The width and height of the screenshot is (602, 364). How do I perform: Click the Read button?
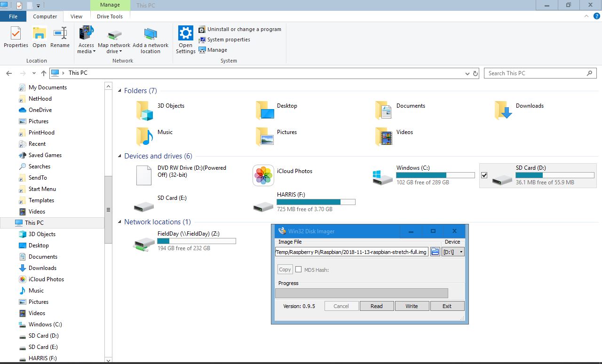click(x=376, y=306)
